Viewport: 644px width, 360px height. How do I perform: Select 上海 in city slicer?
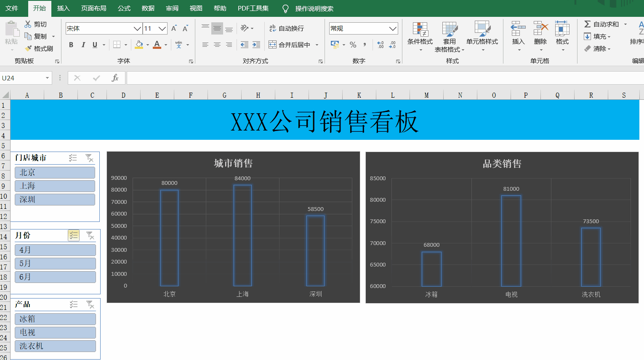point(55,186)
